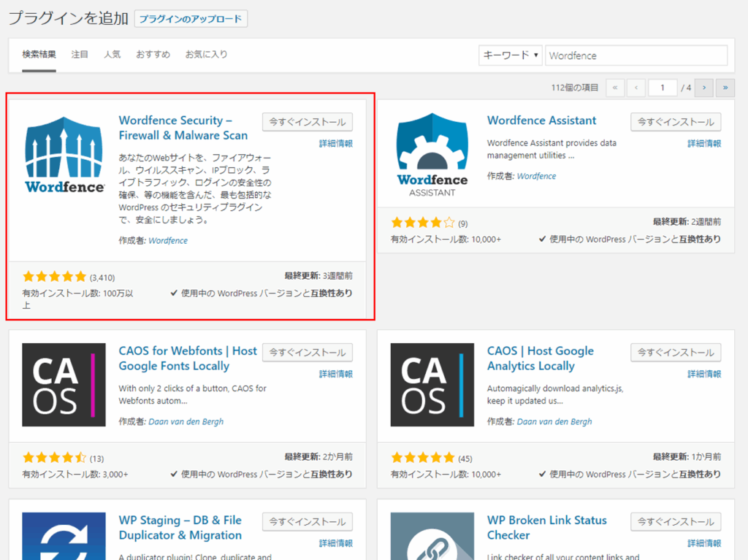748x560 pixels.
Task: Click the star rating of CAOS Host Google Analytics
Action: 423,458
